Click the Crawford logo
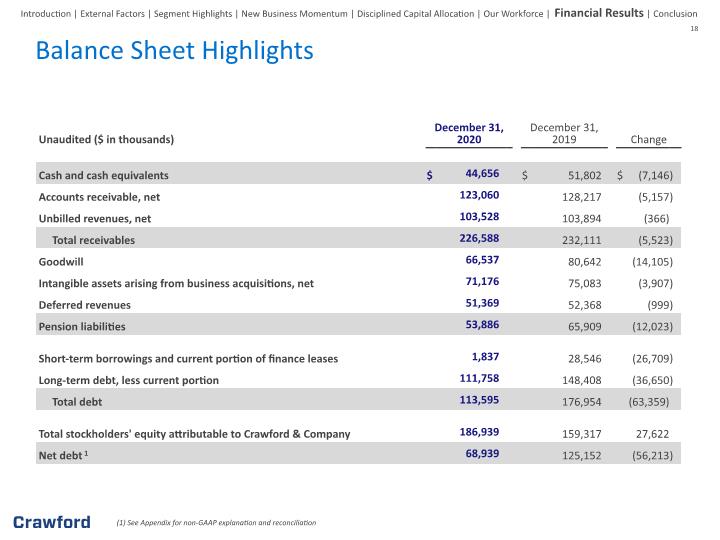720x540 pixels. pyautogui.click(x=52, y=522)
